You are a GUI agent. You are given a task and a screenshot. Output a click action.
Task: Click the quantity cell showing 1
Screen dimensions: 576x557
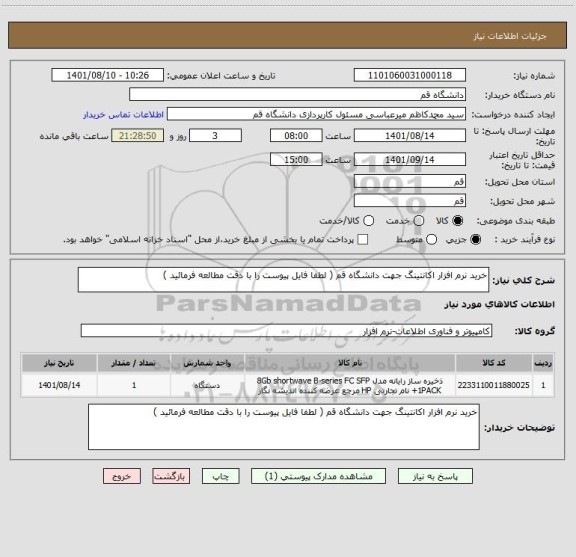coord(134,385)
